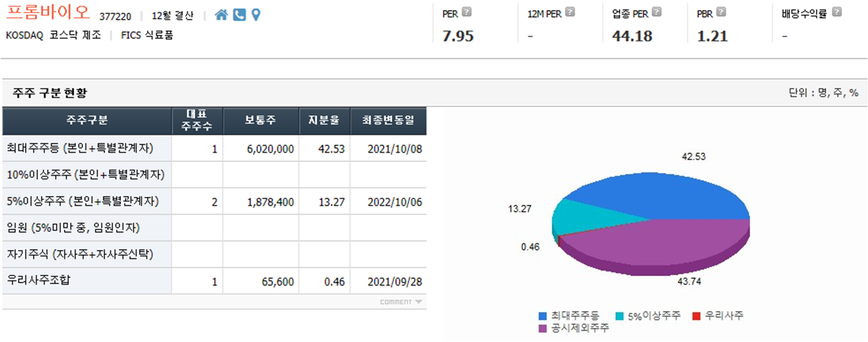
Task: Select the 자기주식 (자사주+자사주신탁) row label
Action: (x=80, y=254)
